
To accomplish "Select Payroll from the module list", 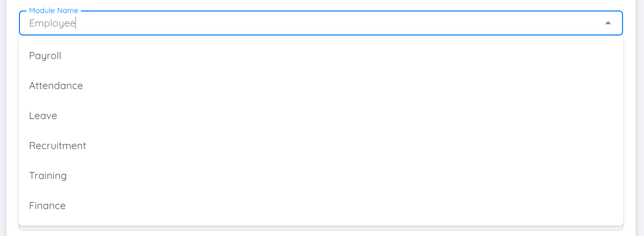I will [45, 55].
